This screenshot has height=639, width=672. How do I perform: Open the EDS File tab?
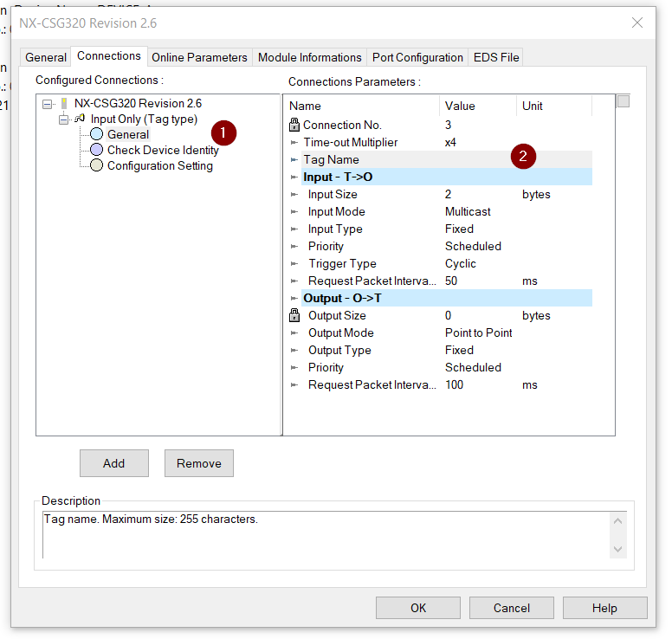coord(496,57)
